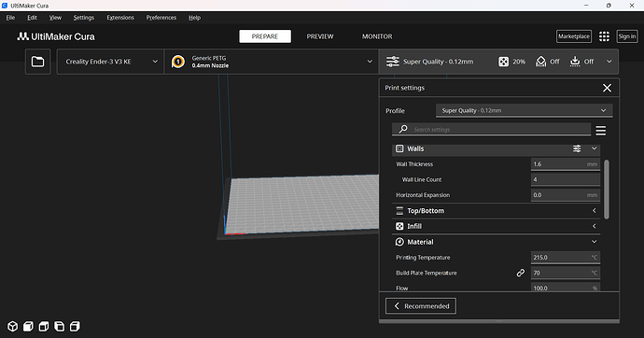Open the Creality Ender-3 V3 KE printer dropdown

(x=110, y=62)
